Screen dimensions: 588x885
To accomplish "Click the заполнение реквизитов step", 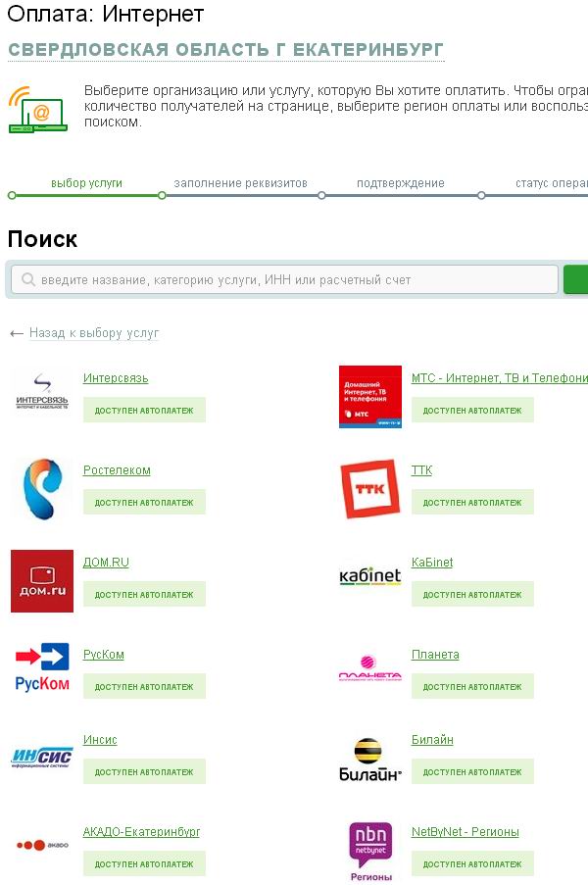I will [x=240, y=183].
